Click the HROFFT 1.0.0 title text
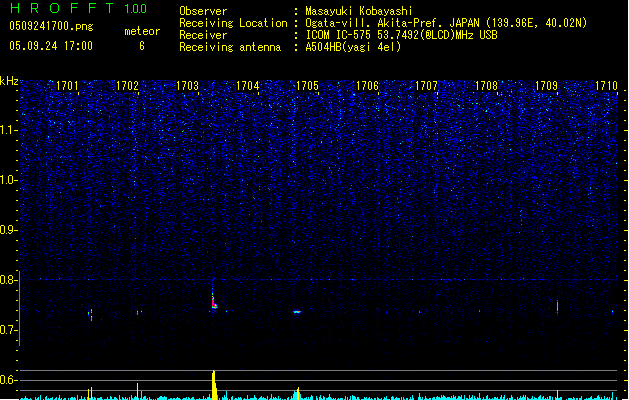This screenshot has height=400, width=629. click(78, 8)
